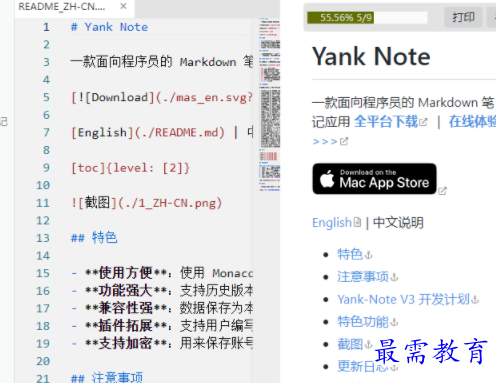Click the anchor icon next to 注意事项
The image size is (496, 383).
pos(394,278)
